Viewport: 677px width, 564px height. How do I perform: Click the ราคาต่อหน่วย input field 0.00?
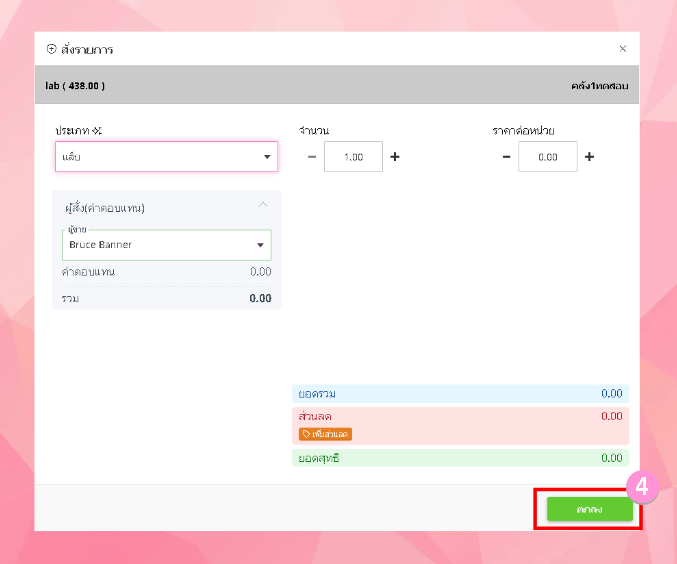click(547, 156)
